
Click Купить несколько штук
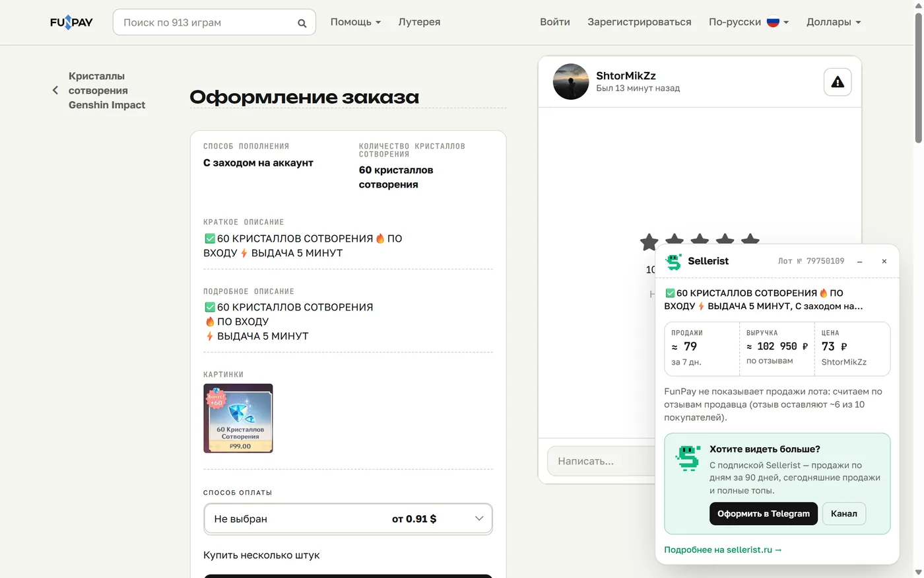pos(261,556)
